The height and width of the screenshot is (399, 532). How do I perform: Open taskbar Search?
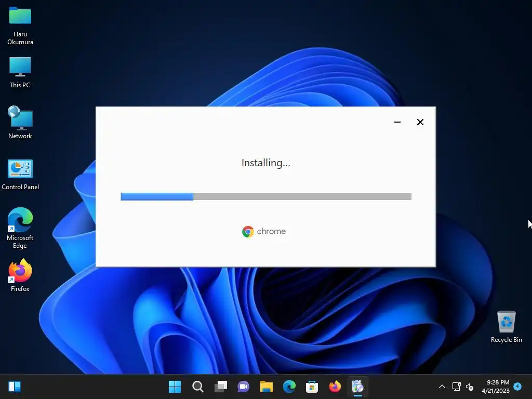(x=197, y=387)
